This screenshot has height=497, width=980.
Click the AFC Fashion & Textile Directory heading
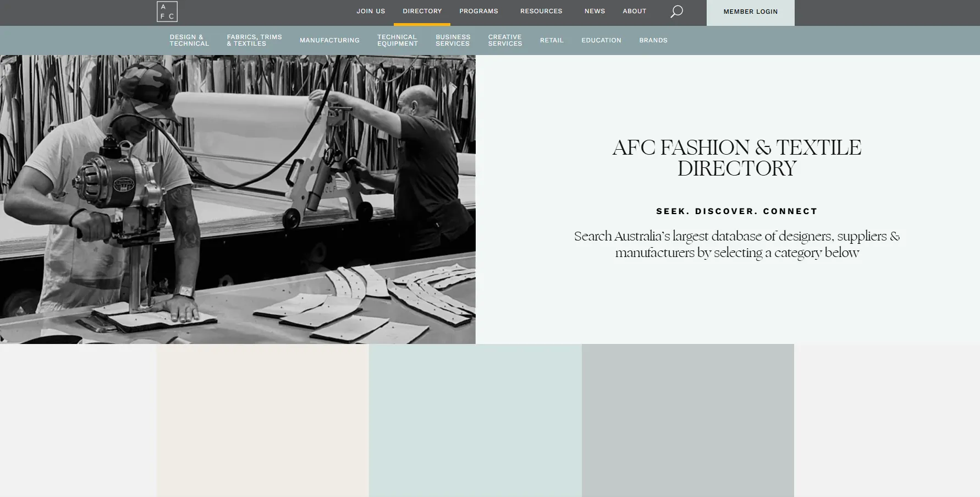(737, 158)
